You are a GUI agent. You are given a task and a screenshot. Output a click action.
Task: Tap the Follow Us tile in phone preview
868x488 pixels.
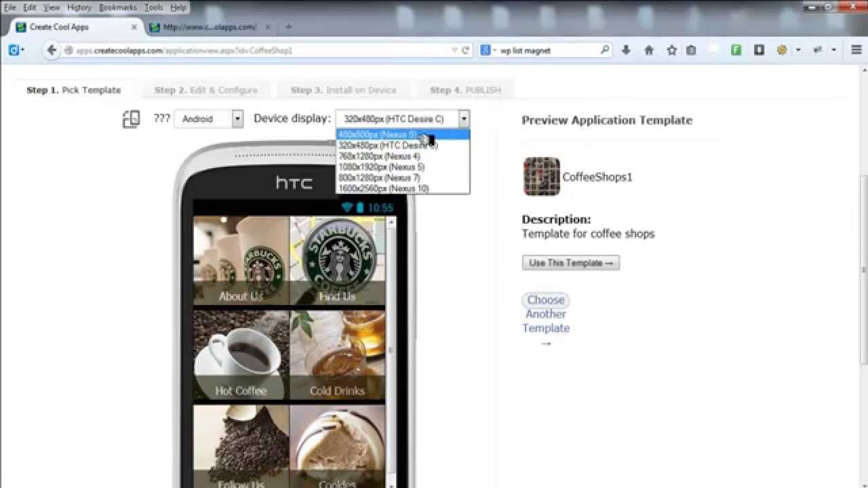click(x=241, y=446)
